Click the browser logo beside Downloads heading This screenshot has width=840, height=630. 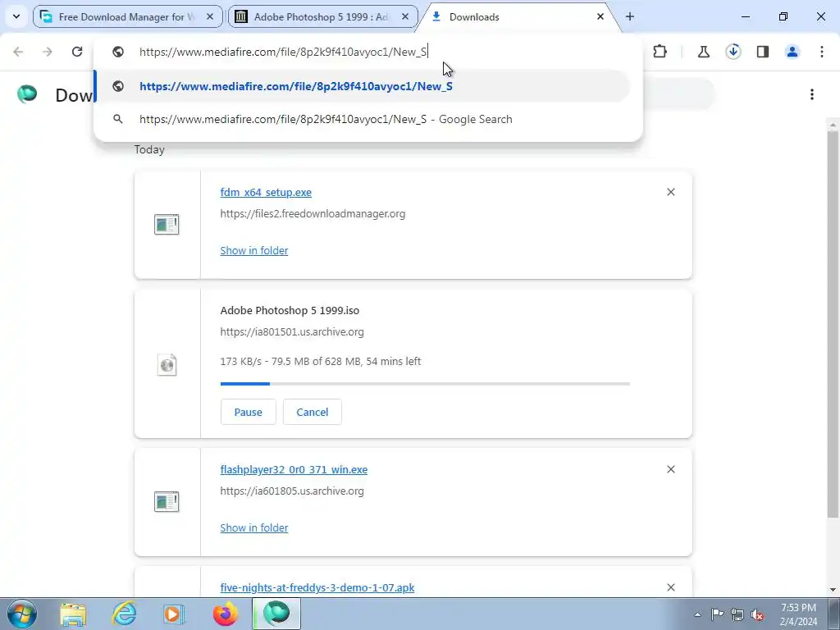27,94
